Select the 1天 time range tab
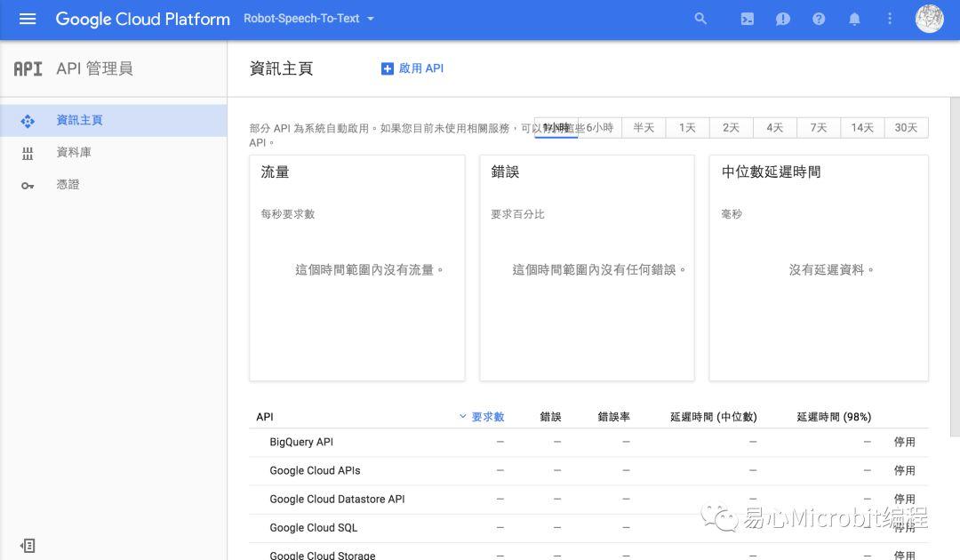 tap(687, 127)
